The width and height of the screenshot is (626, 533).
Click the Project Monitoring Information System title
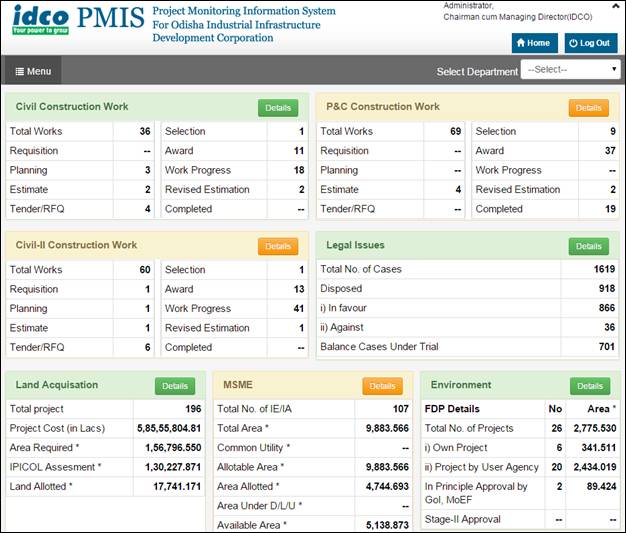point(244,11)
